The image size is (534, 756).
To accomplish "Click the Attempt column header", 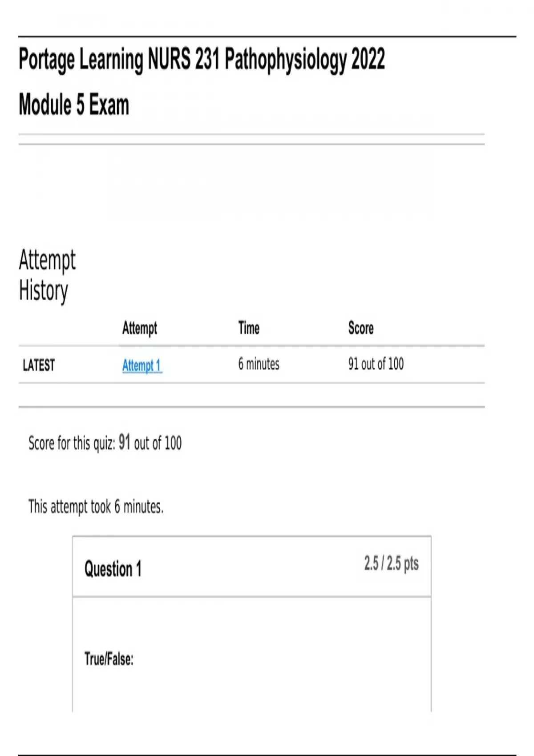I will click(x=140, y=328).
